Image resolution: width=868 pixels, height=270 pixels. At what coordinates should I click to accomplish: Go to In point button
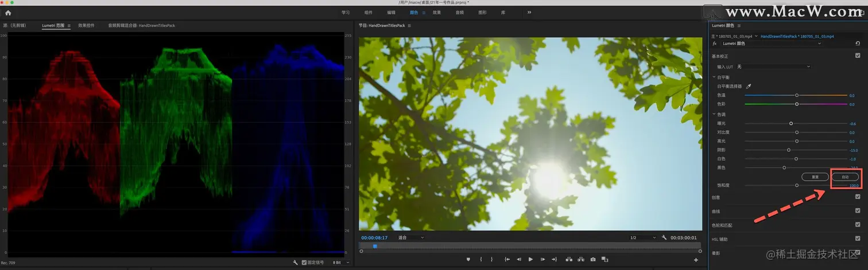tap(507, 260)
